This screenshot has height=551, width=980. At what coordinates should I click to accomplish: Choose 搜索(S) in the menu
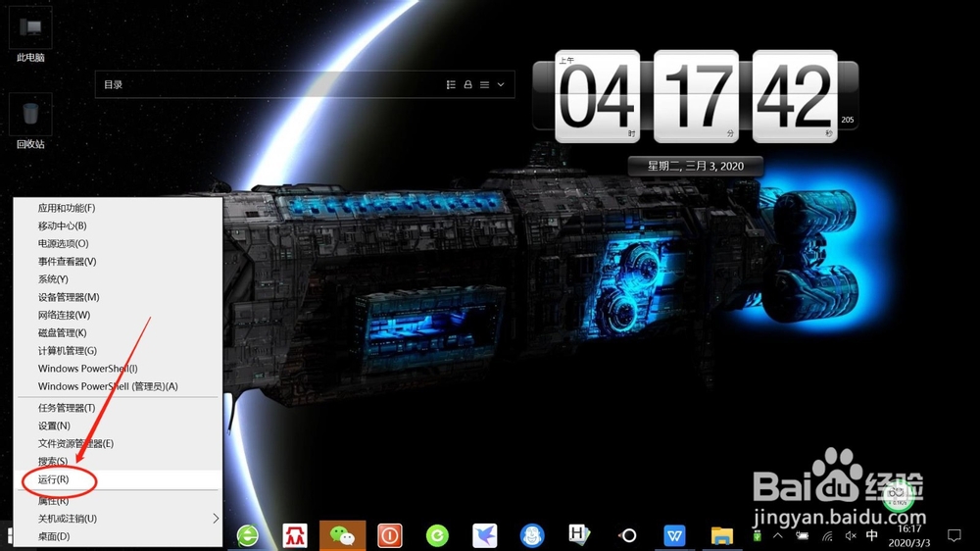(x=118, y=461)
